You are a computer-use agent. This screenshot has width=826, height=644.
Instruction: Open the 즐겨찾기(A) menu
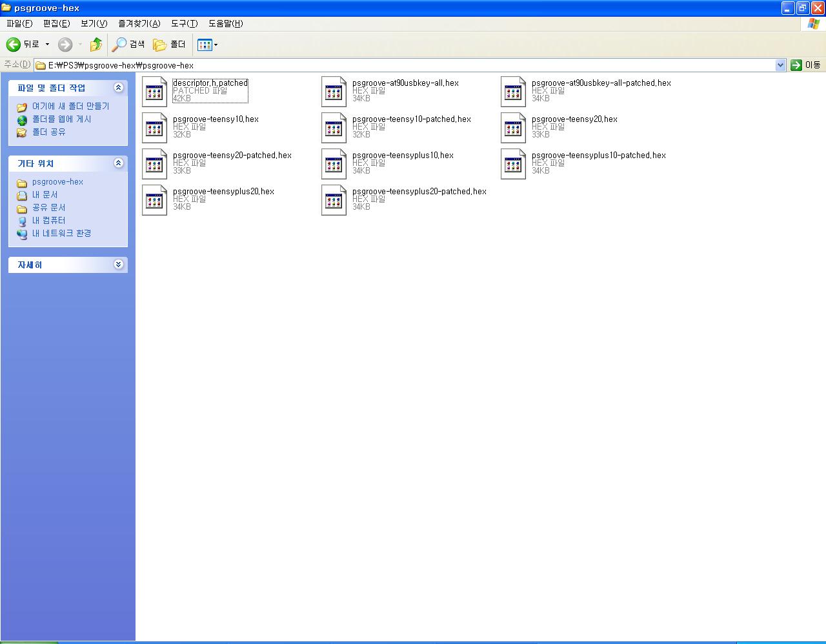click(139, 24)
